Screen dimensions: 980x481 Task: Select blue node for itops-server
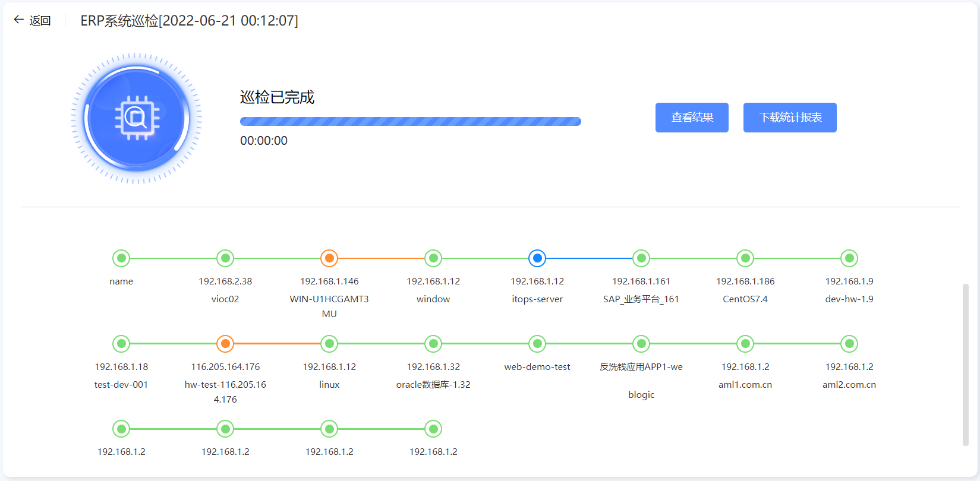(537, 258)
